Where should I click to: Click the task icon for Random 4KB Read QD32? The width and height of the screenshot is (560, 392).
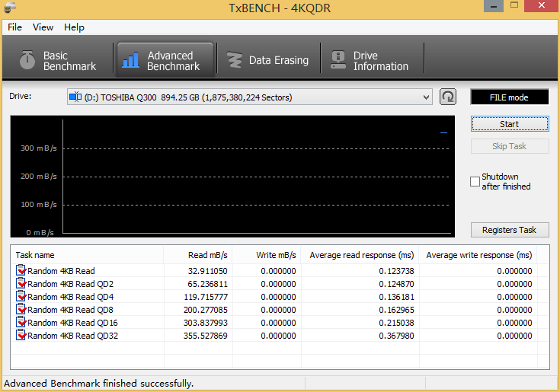pyautogui.click(x=21, y=335)
